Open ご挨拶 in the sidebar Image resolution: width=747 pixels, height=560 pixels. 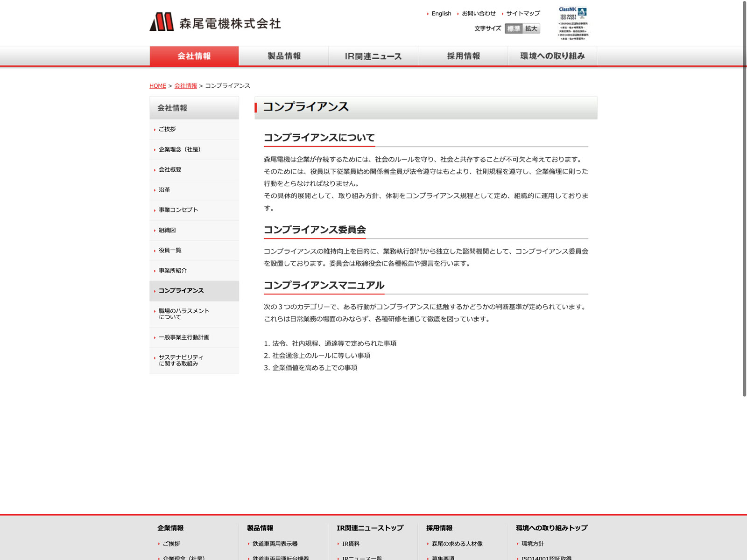[167, 129]
